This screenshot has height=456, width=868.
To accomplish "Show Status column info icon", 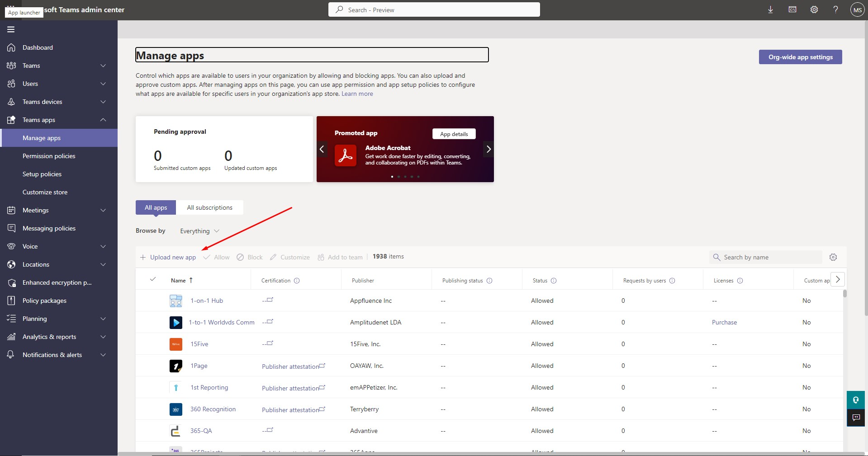I will click(x=554, y=281).
